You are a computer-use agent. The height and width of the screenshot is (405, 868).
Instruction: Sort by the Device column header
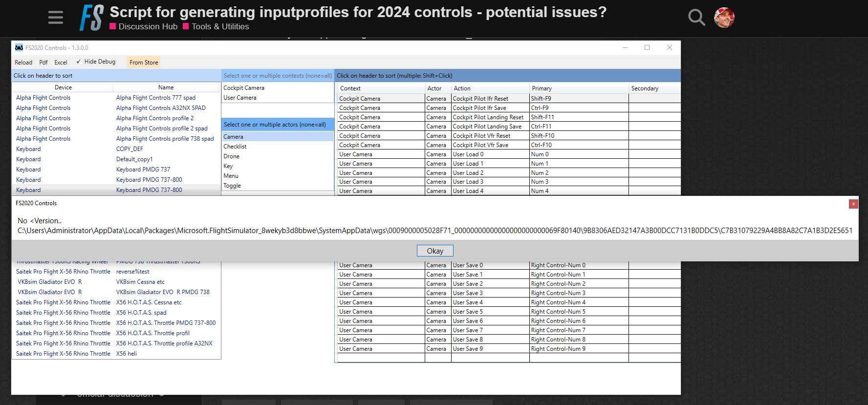click(x=63, y=87)
